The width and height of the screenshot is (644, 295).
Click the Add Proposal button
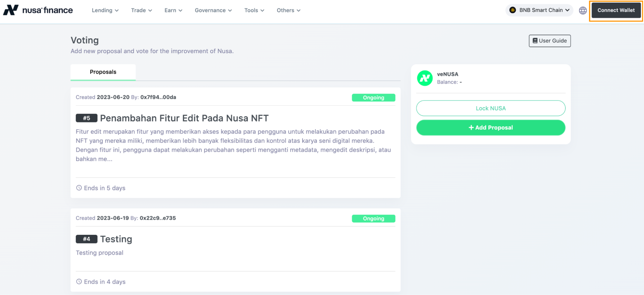[x=491, y=128]
